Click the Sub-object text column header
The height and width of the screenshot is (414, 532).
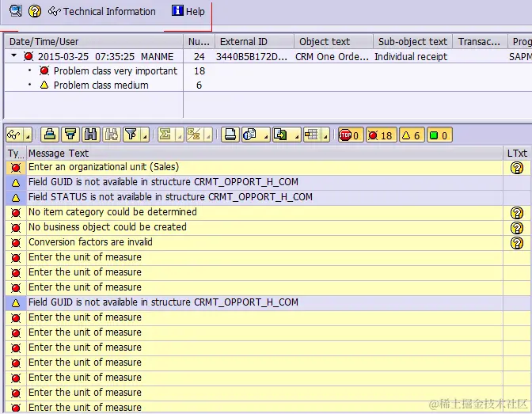click(413, 41)
